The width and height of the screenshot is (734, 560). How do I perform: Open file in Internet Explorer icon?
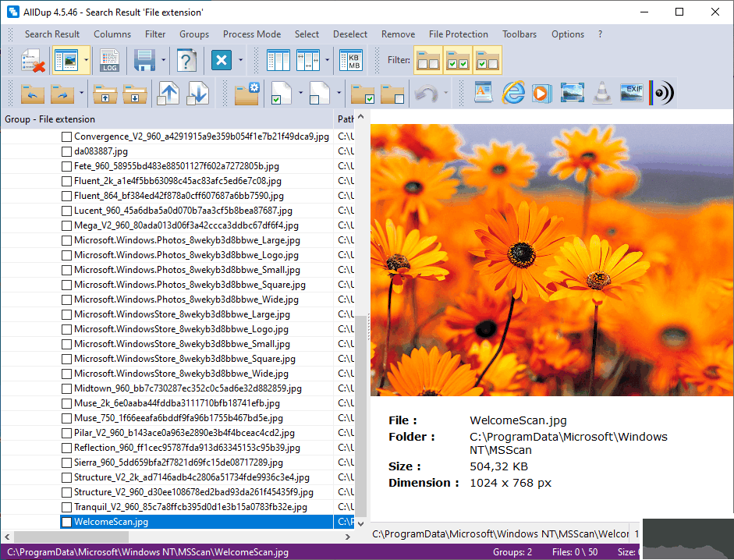[x=512, y=94]
